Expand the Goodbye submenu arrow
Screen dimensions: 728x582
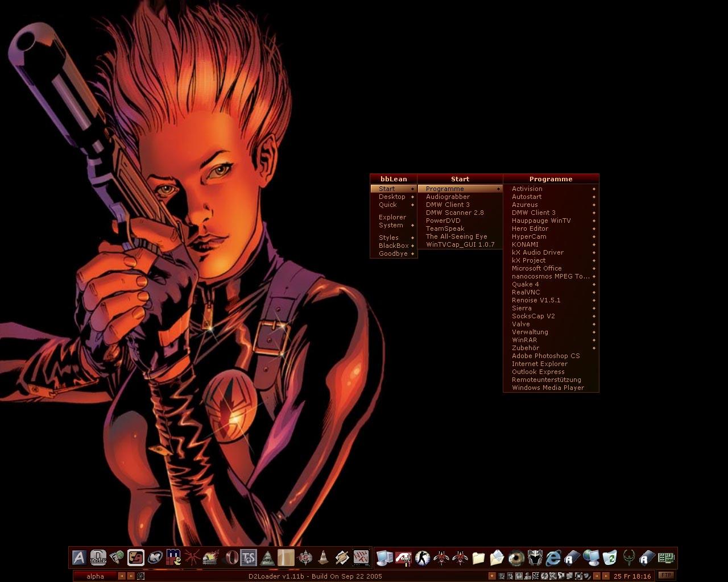tap(412, 253)
